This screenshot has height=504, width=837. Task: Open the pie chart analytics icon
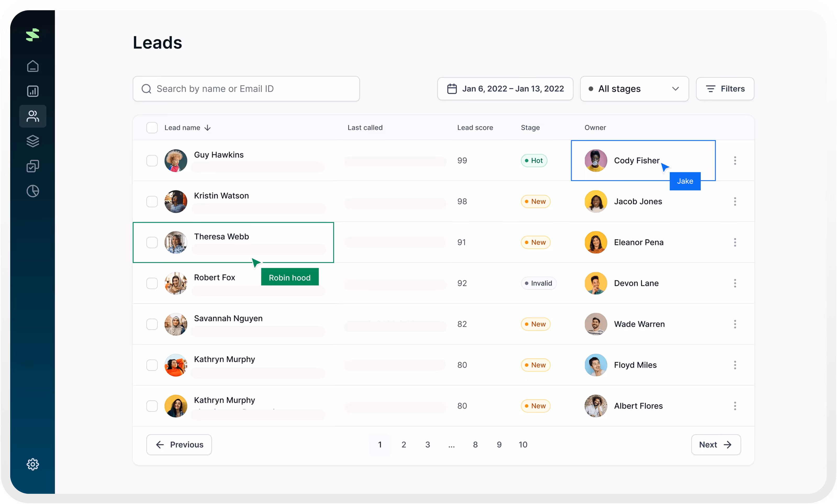click(33, 191)
